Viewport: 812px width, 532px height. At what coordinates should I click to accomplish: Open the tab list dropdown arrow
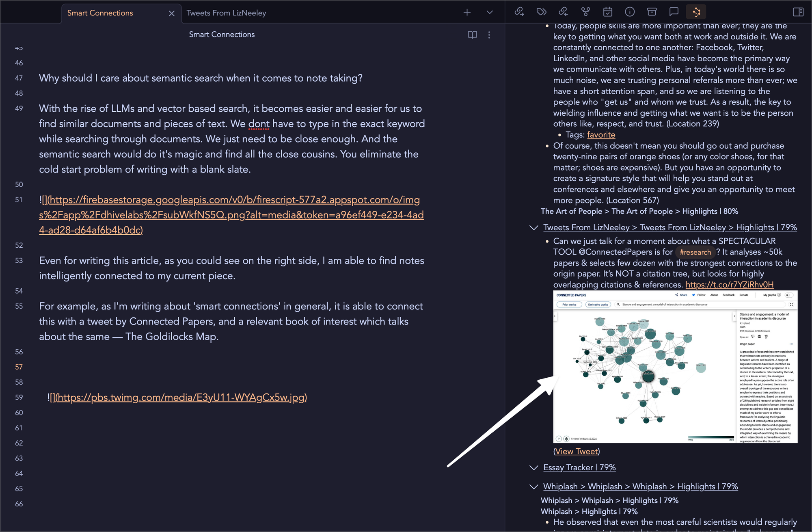[x=490, y=13]
